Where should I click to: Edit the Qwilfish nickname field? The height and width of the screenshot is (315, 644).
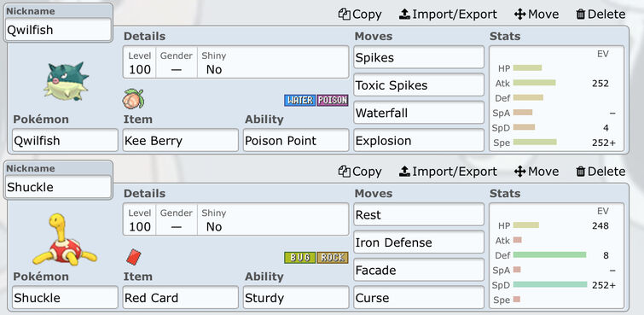point(58,30)
